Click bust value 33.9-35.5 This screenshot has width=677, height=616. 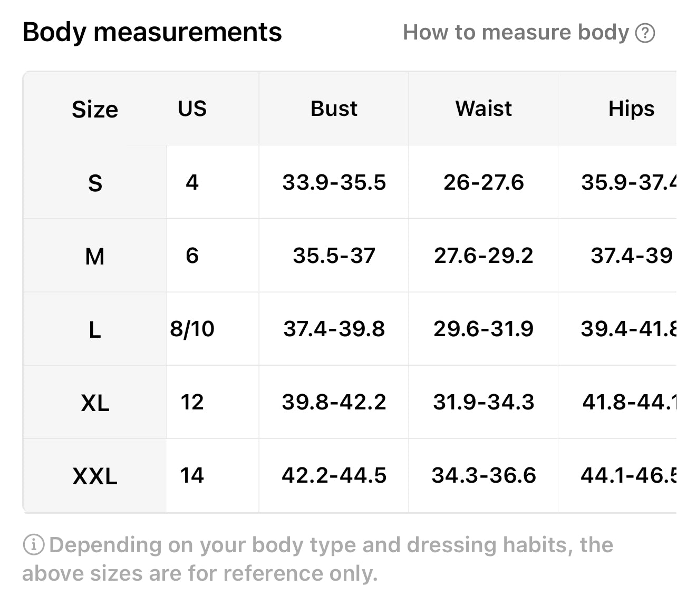coord(334,182)
